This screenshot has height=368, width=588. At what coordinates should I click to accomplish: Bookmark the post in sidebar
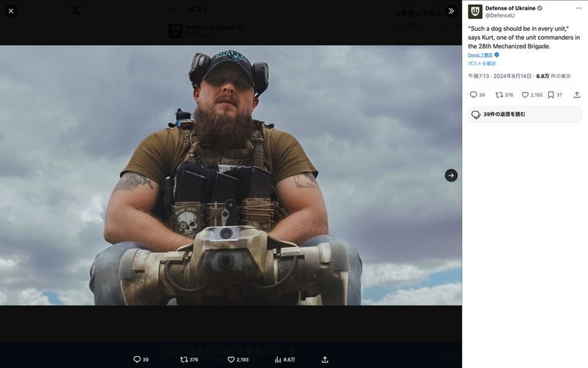pyautogui.click(x=551, y=95)
